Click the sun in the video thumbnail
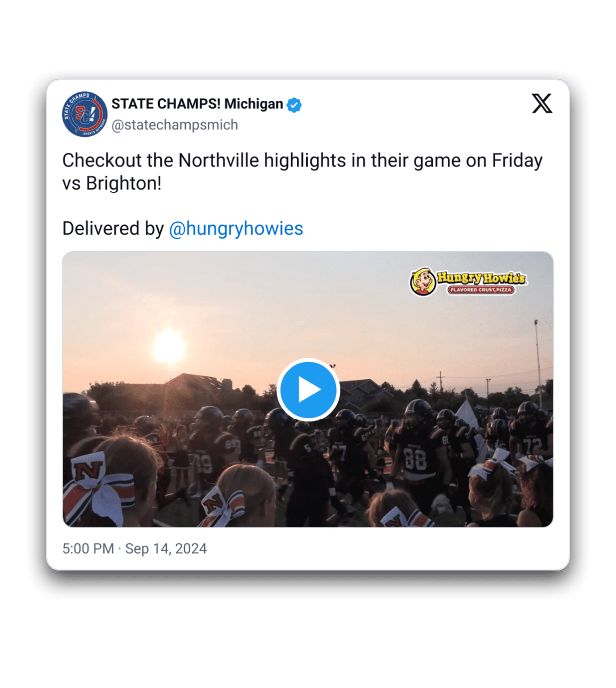Screen dimensions: 616x688 169,345
